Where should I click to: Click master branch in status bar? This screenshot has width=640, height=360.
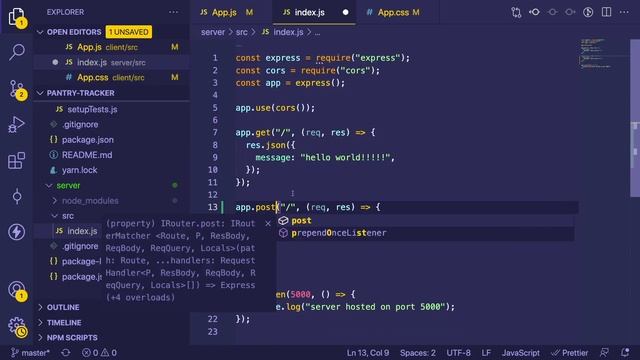coord(31,353)
